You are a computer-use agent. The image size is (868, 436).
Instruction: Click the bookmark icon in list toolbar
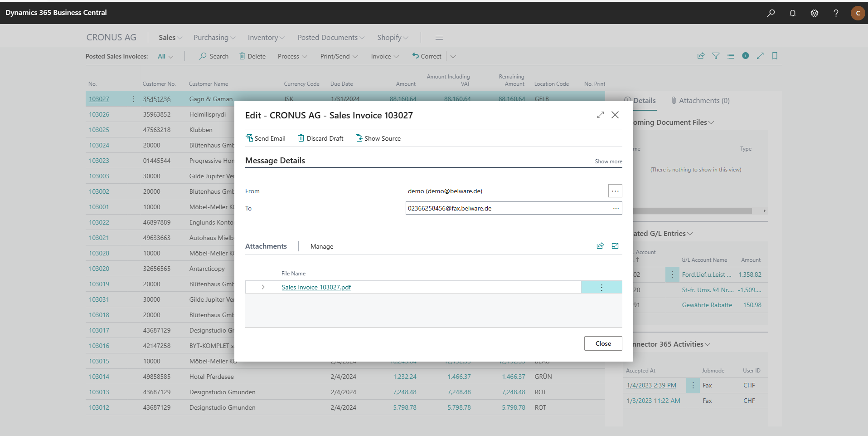coord(775,56)
